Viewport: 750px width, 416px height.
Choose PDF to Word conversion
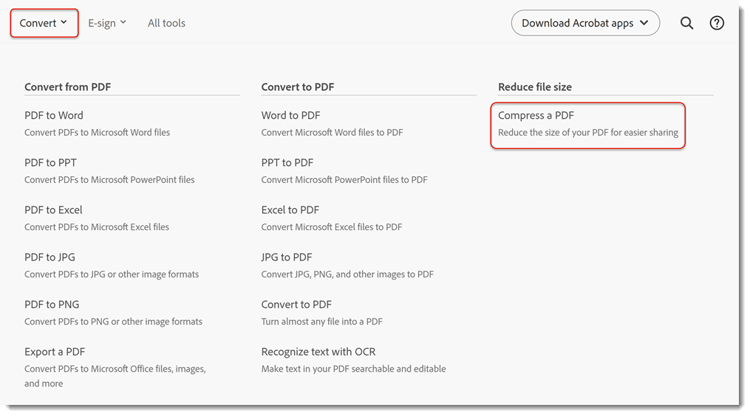click(54, 115)
